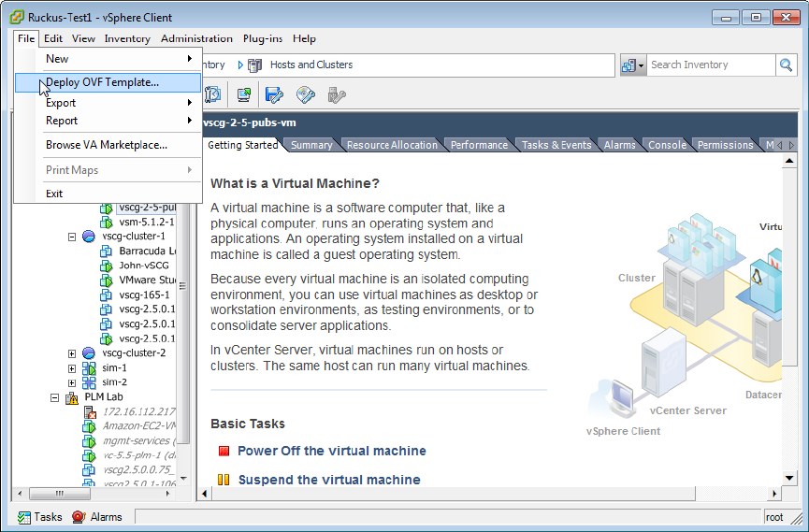The height and width of the screenshot is (532, 809).
Task: Open the snapshot manager toolbar icon
Action: 212,95
